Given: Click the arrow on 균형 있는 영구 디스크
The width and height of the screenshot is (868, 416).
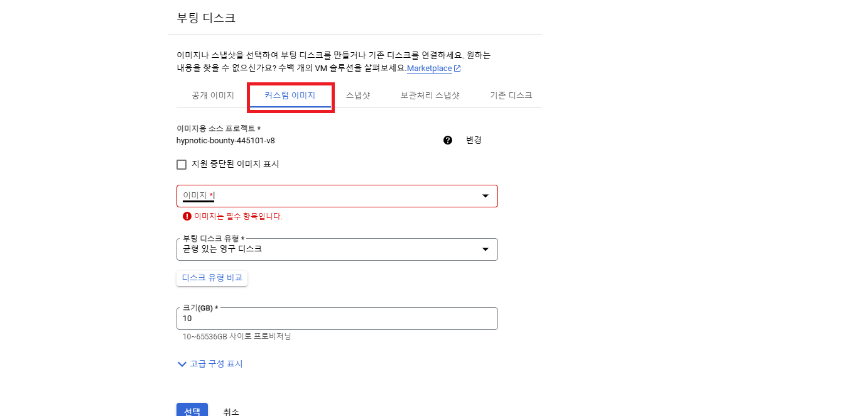Looking at the screenshot, I should tap(486, 249).
